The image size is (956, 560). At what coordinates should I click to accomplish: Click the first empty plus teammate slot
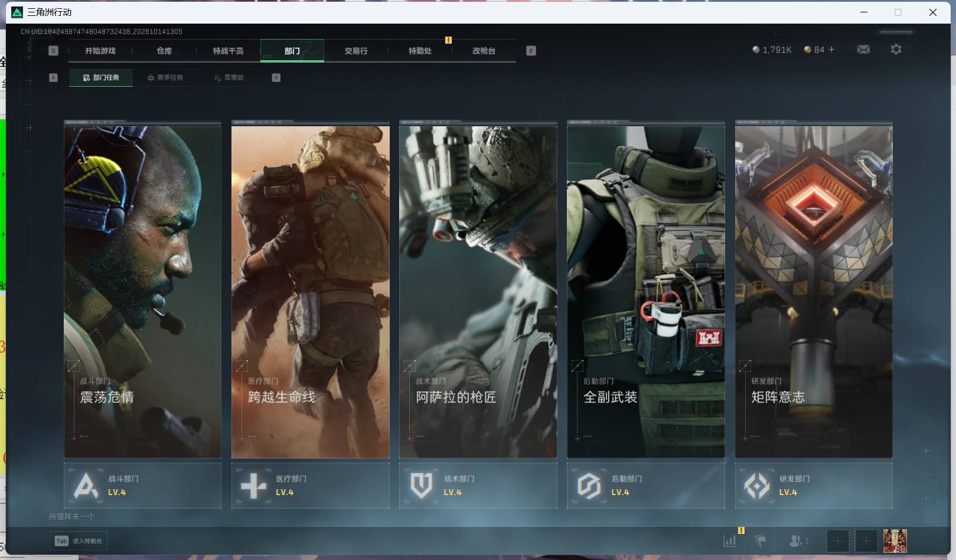pos(837,541)
